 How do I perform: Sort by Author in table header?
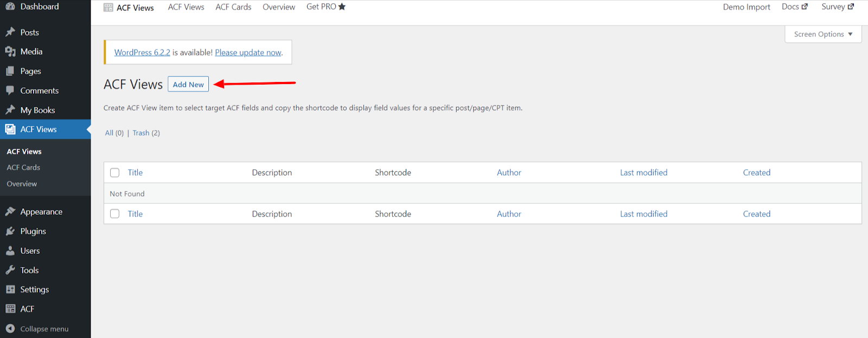point(509,173)
